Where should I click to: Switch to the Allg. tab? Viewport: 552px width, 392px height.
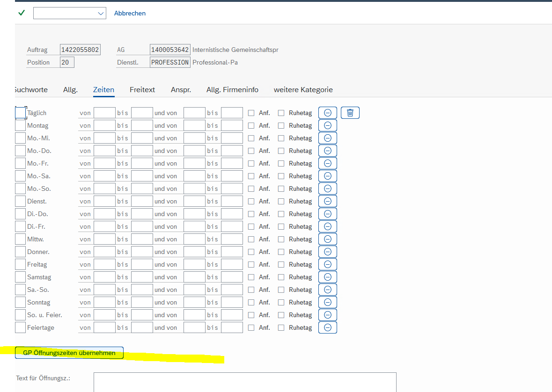(70, 90)
